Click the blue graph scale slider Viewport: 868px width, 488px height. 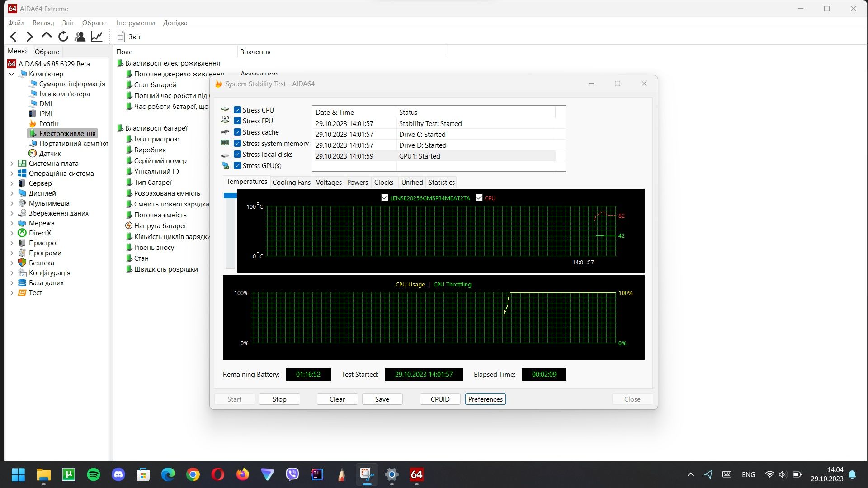pos(230,196)
